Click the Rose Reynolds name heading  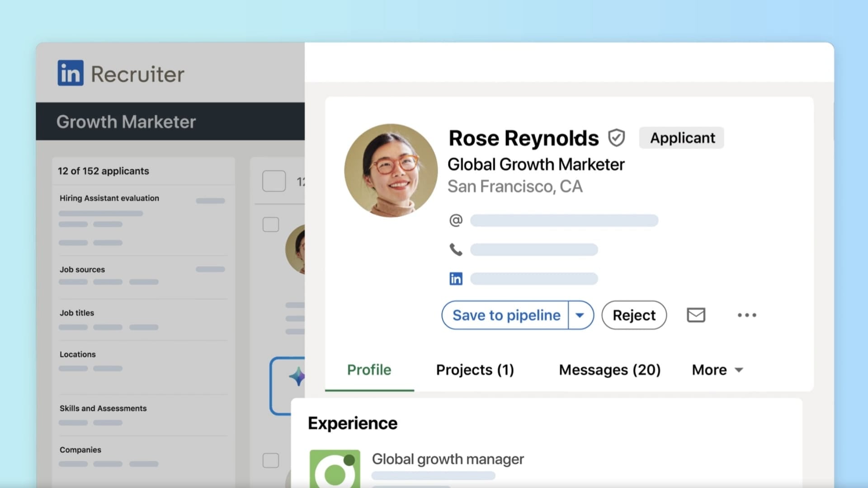coord(524,138)
